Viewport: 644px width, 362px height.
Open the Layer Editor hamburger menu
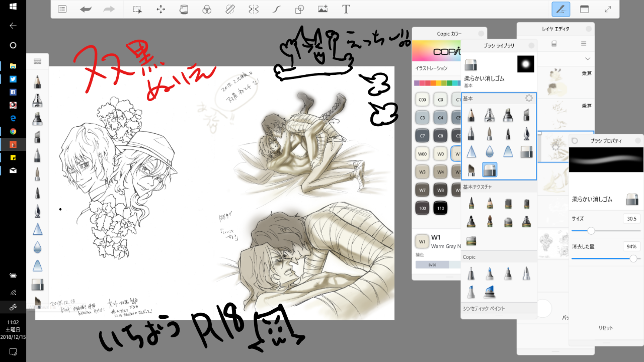[584, 44]
